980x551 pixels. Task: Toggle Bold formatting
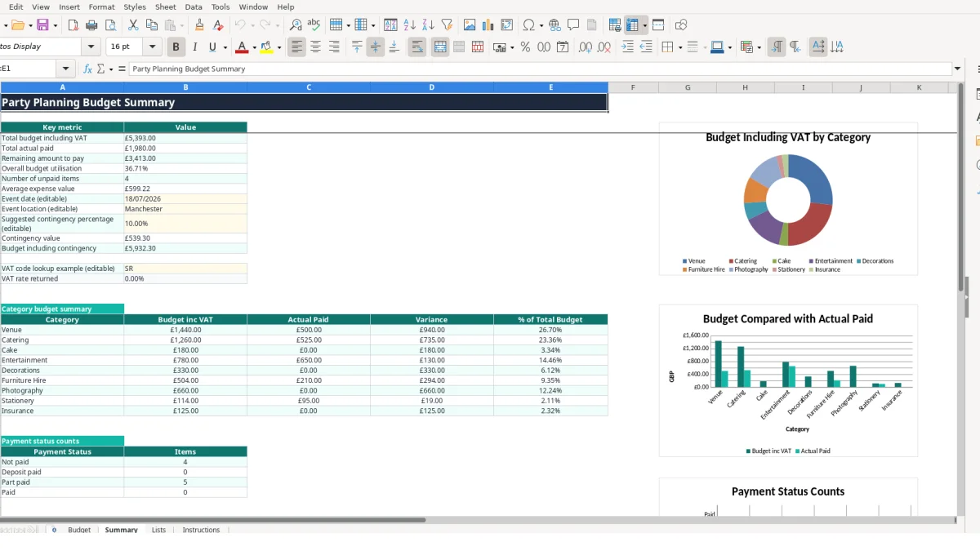tap(176, 47)
